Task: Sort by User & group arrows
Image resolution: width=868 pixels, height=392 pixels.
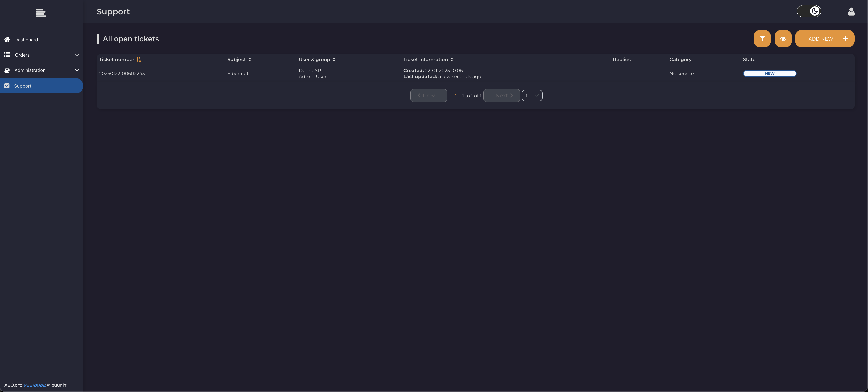Action: (333, 60)
